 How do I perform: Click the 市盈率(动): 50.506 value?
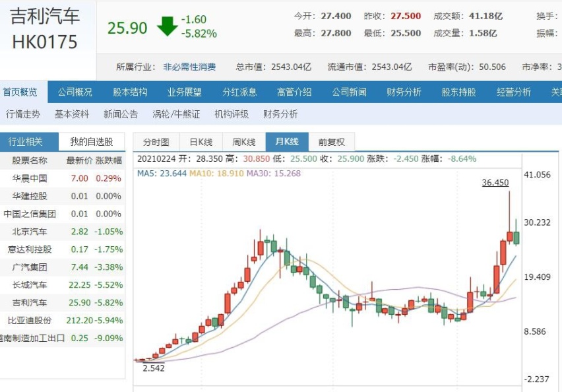click(x=467, y=67)
